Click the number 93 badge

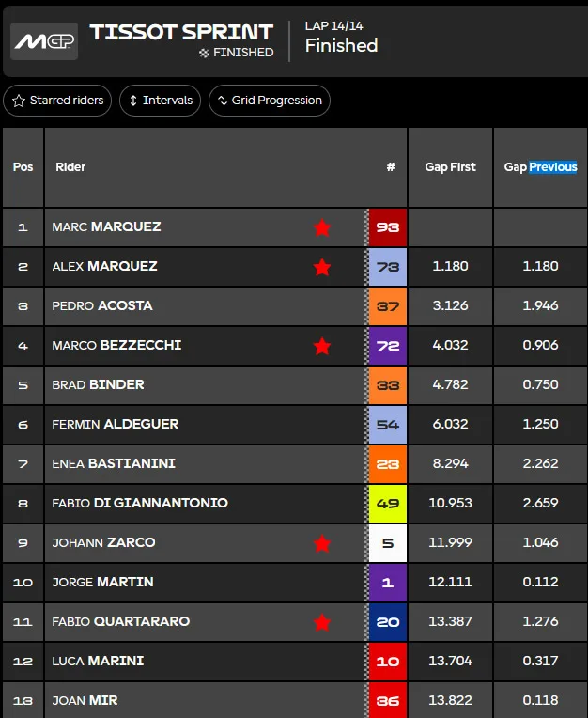388,227
